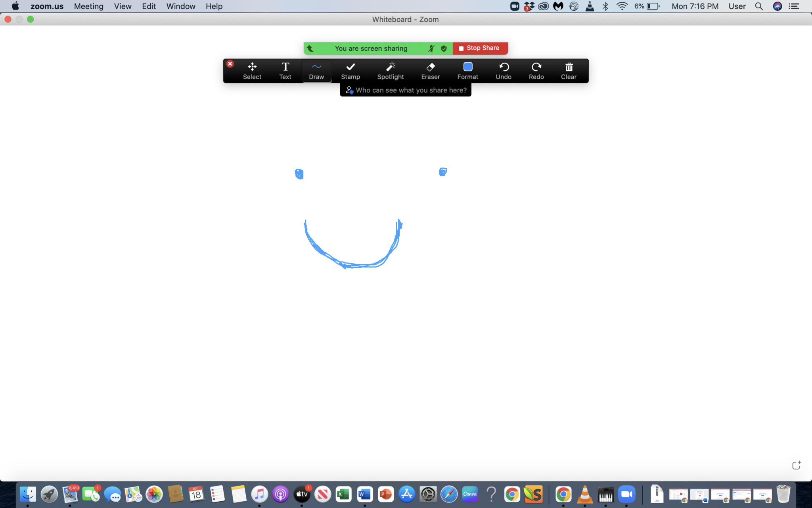
Task: Enable the Spotlight pointer tool
Action: point(390,71)
